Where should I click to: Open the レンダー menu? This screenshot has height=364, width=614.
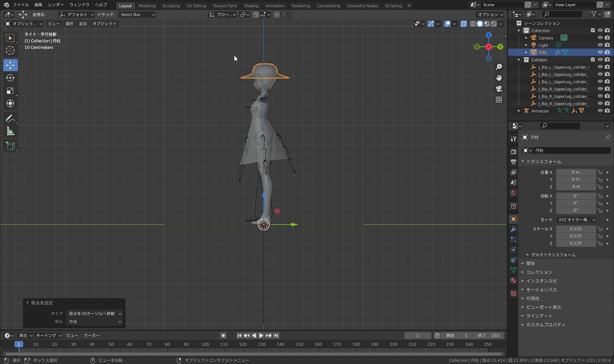[x=56, y=5]
